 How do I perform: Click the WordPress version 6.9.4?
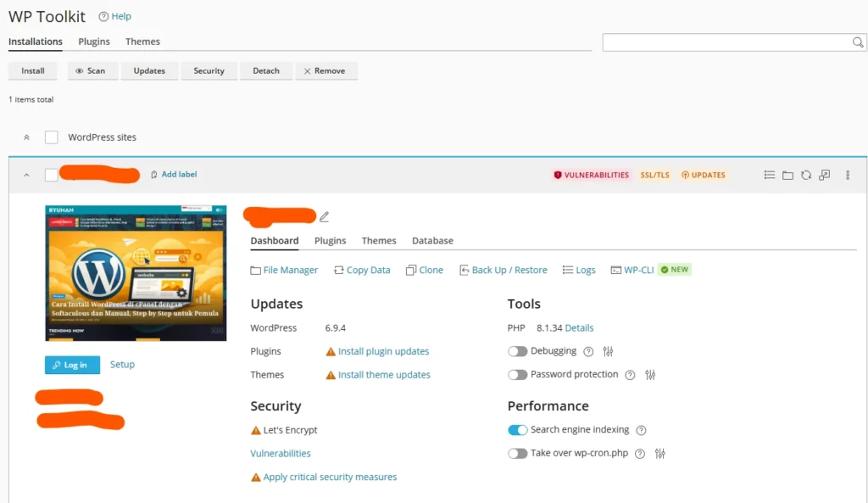point(335,328)
